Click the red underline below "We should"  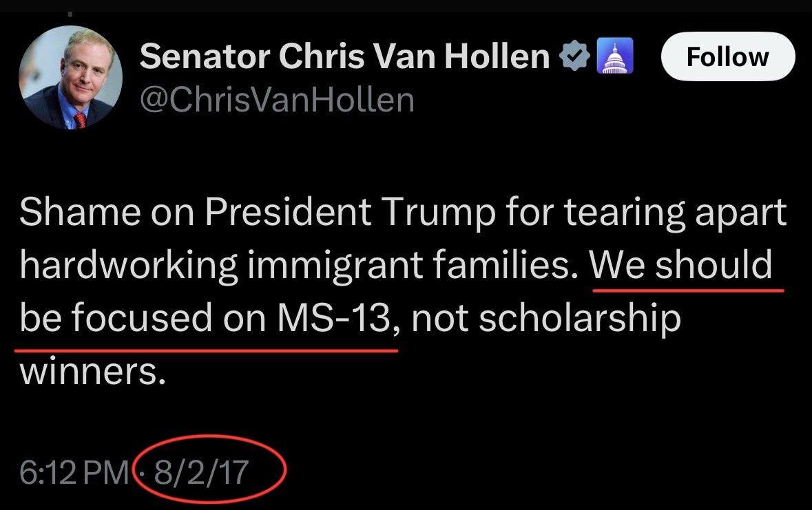tap(688, 290)
